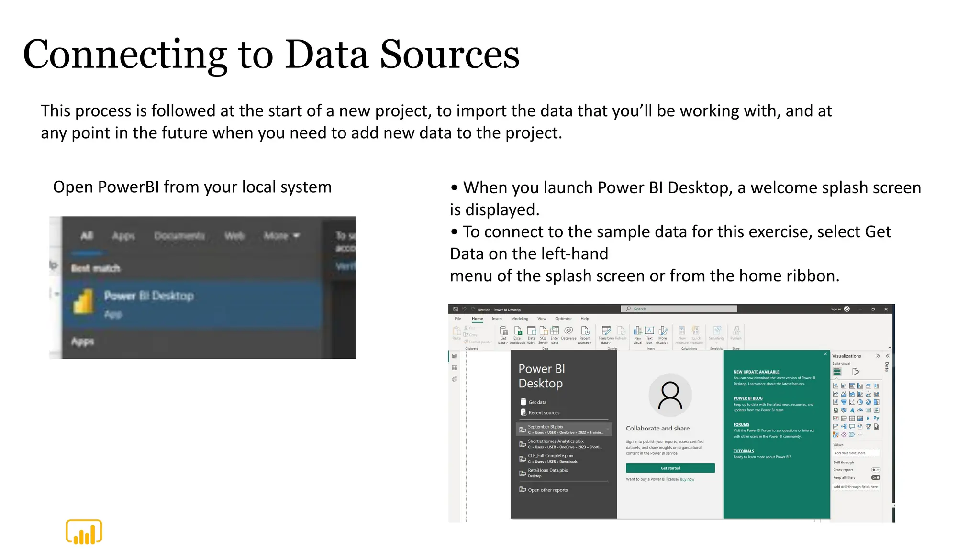Click the Format visual pane icon

856,372
